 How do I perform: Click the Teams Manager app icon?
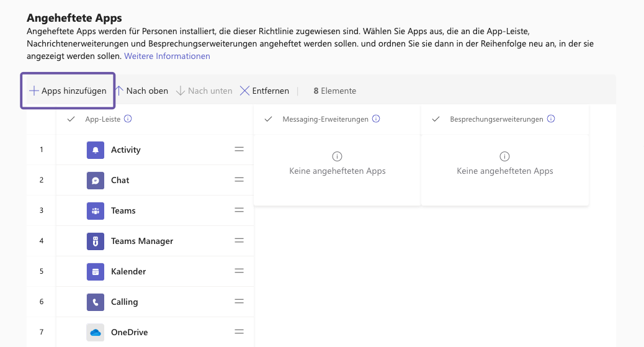[x=96, y=241]
